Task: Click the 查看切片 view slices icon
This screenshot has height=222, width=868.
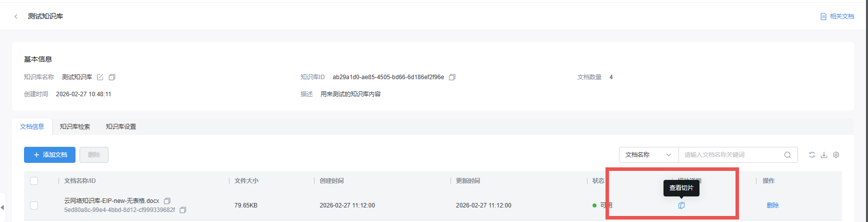Action: coord(681,205)
